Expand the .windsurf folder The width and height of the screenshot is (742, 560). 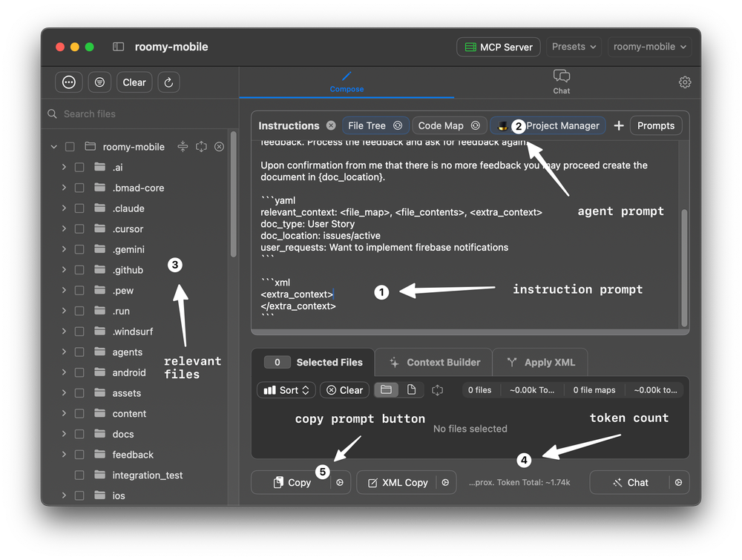[64, 331]
